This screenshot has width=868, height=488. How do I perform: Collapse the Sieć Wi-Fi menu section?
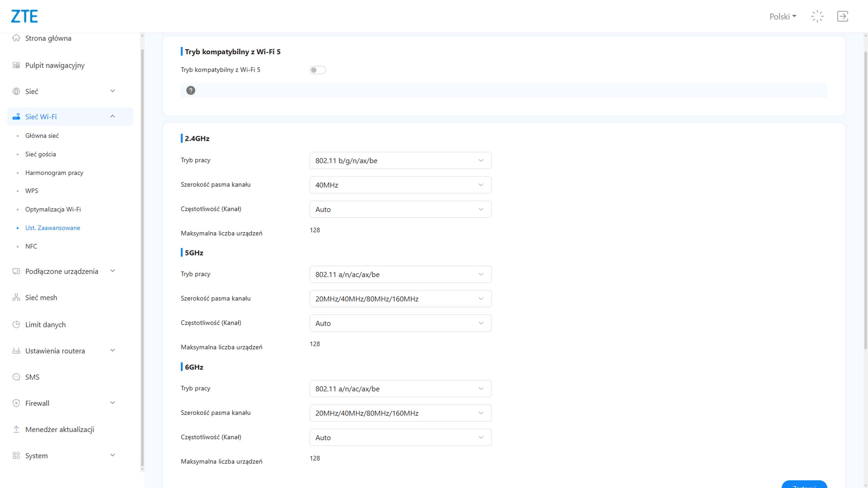(113, 116)
